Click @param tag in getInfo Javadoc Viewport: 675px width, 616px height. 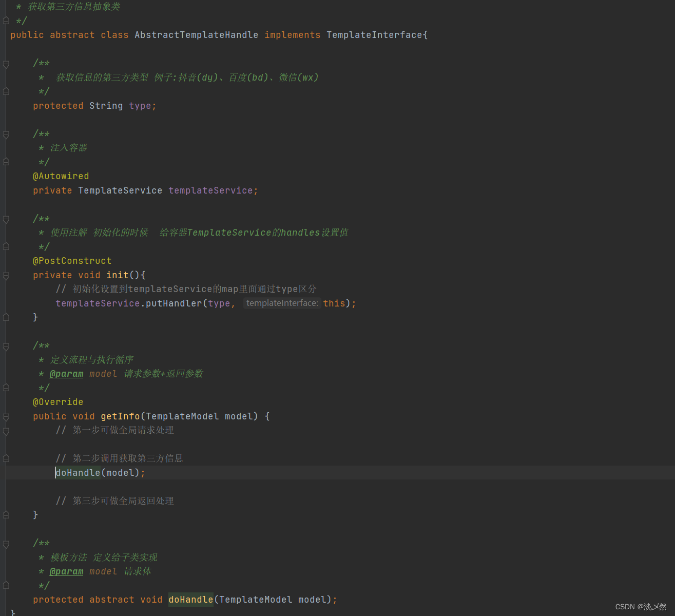pyautogui.click(x=67, y=374)
